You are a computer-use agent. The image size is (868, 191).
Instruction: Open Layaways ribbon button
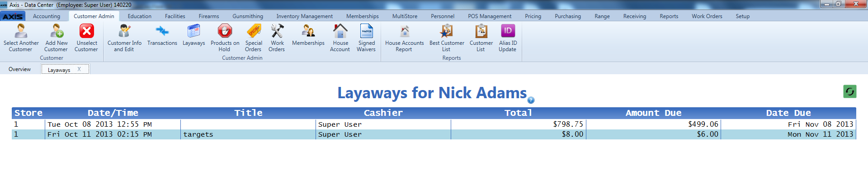tap(193, 35)
